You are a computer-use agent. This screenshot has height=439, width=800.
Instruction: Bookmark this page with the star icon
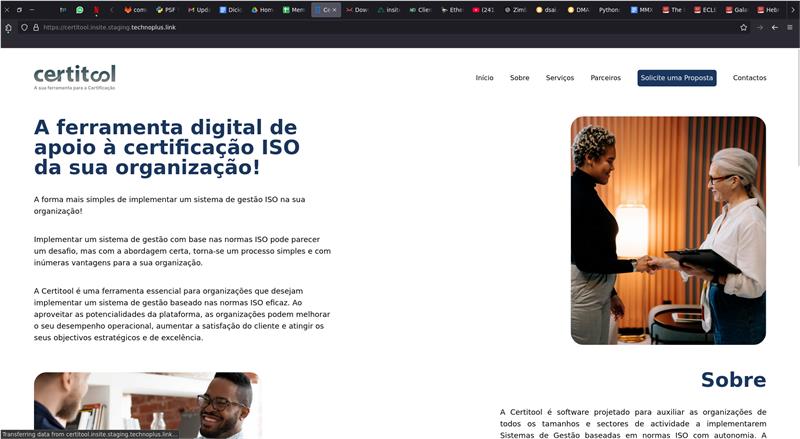coord(743,27)
